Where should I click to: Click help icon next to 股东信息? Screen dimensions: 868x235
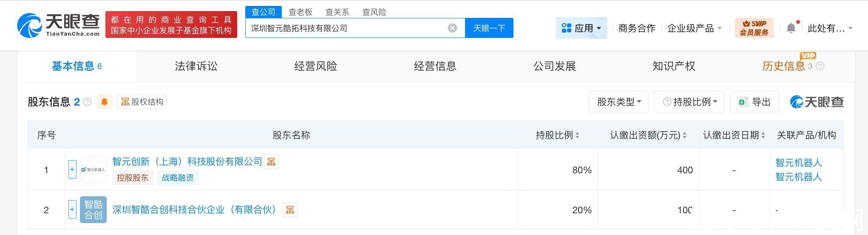[88, 102]
